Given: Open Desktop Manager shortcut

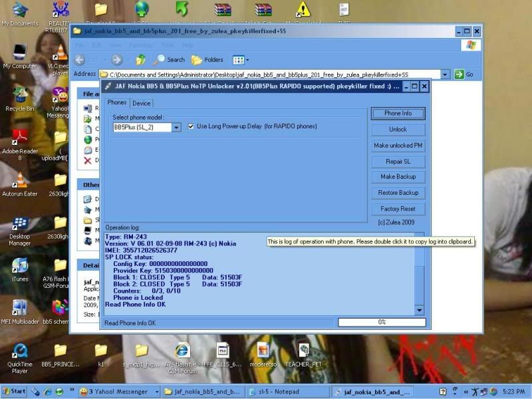Looking at the screenshot, I should [x=20, y=231].
